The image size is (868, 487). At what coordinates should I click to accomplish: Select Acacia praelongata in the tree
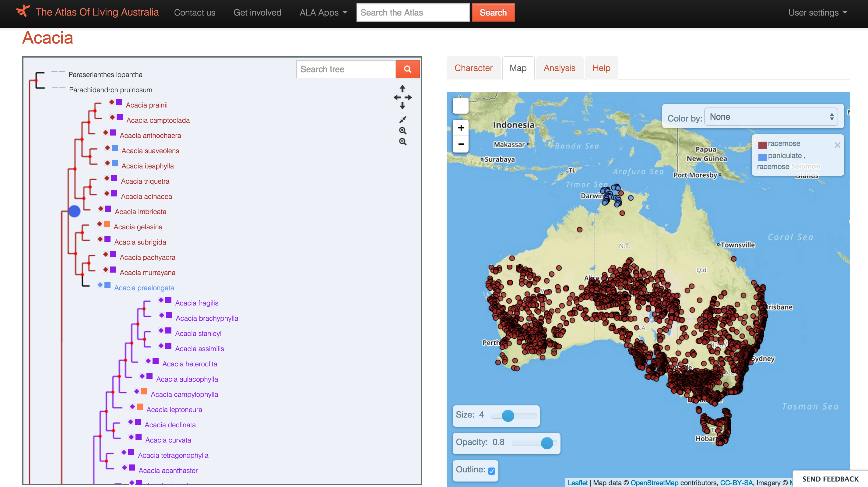tap(144, 288)
